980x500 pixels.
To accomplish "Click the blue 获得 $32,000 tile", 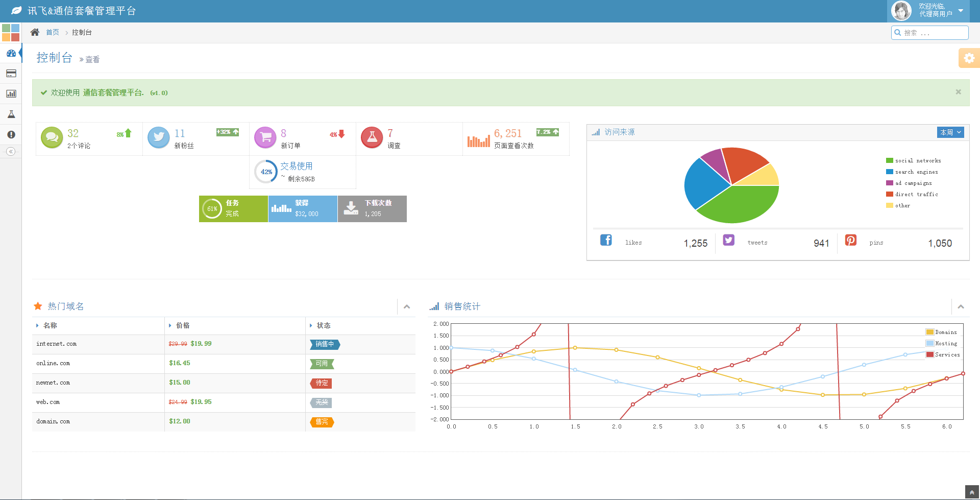I will pos(303,209).
